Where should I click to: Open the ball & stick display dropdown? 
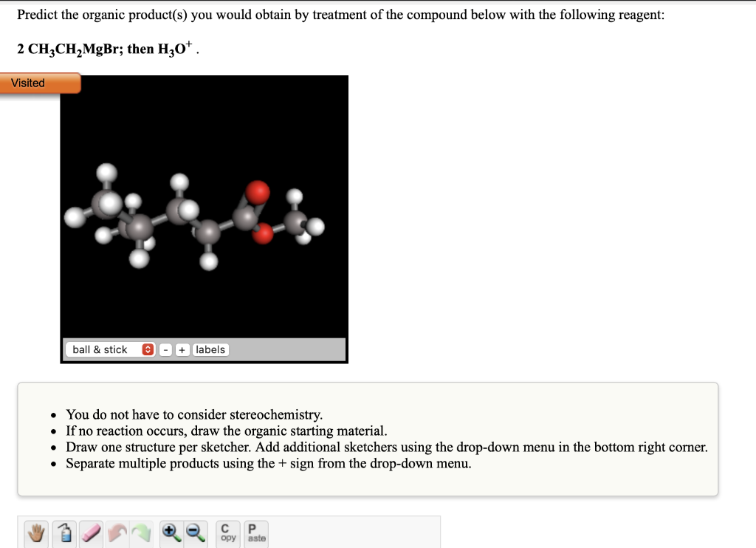click(111, 350)
